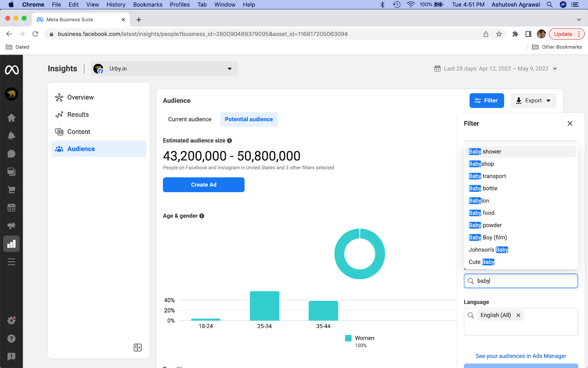The image size is (588, 368).
Task: Click the Create Ad button
Action: tap(204, 185)
